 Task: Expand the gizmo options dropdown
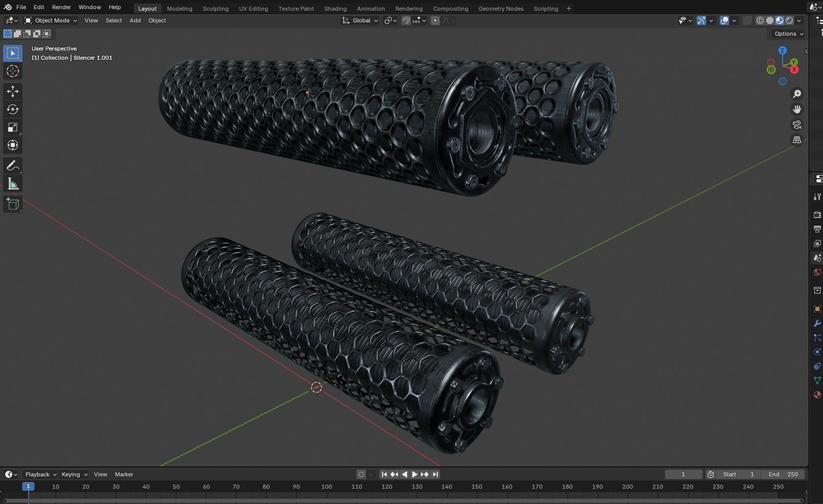click(711, 20)
